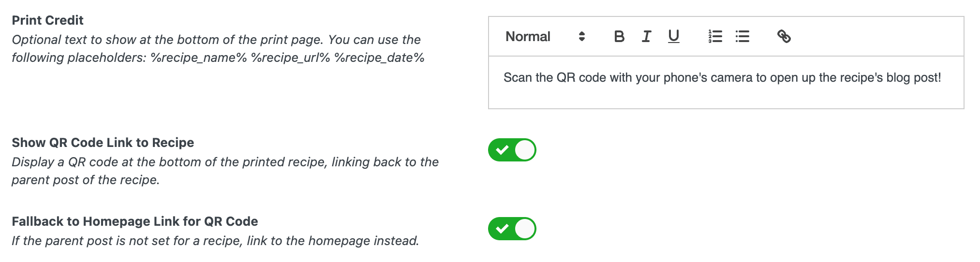Image resolution: width=980 pixels, height=262 pixels.
Task: Disable Show QR Code Link to Recipe
Action: (512, 150)
